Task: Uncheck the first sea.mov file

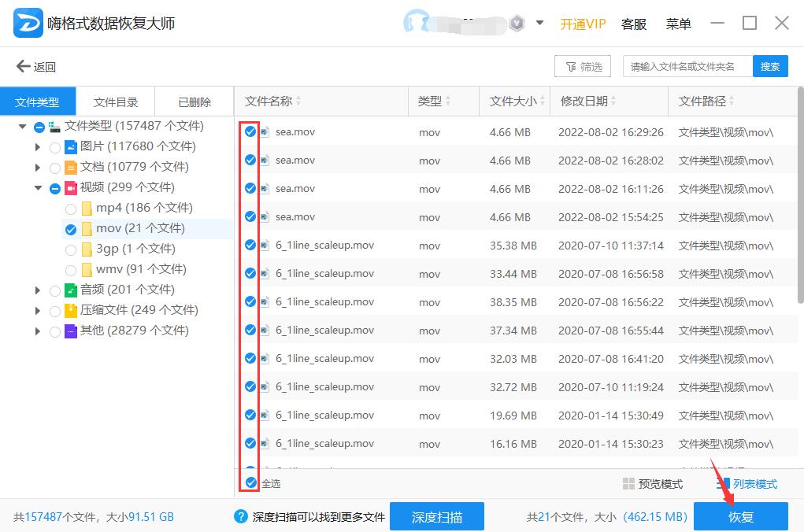Action: [250, 131]
